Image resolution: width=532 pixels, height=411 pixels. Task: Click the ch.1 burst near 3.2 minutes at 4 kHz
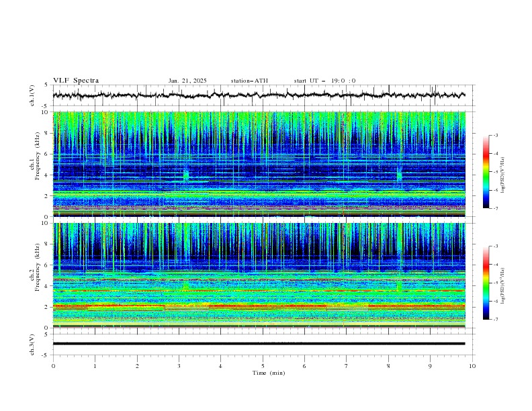pos(185,175)
